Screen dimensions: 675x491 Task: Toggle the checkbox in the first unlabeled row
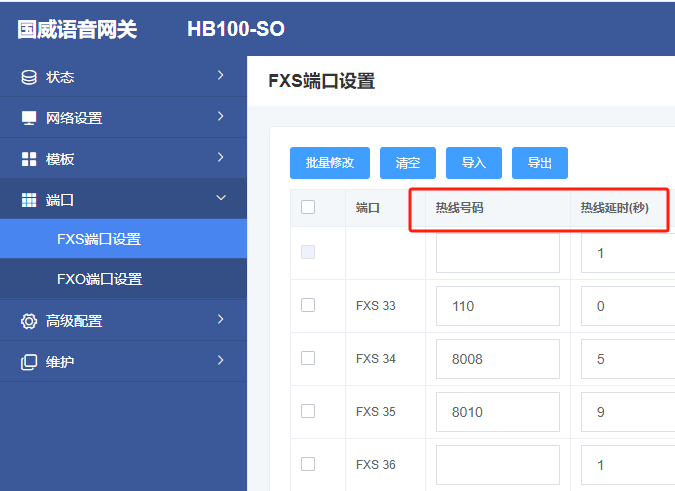[308, 252]
